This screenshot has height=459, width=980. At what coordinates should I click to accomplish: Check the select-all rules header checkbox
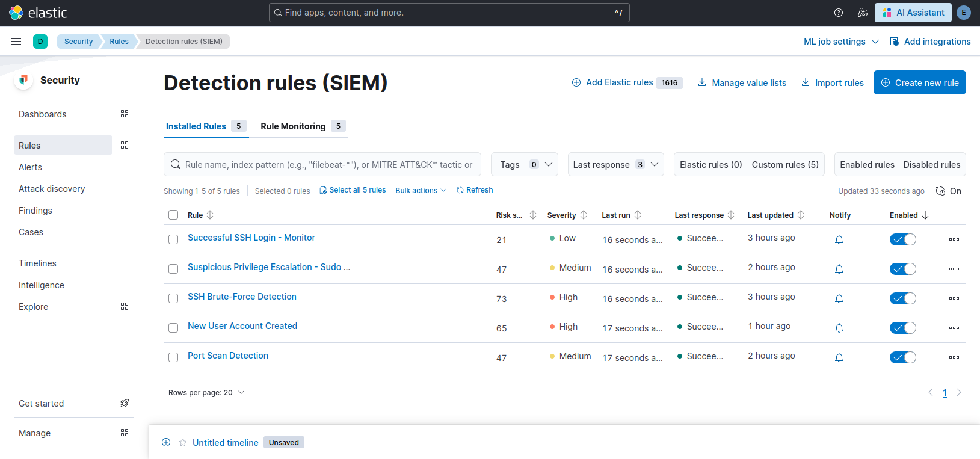click(x=173, y=215)
